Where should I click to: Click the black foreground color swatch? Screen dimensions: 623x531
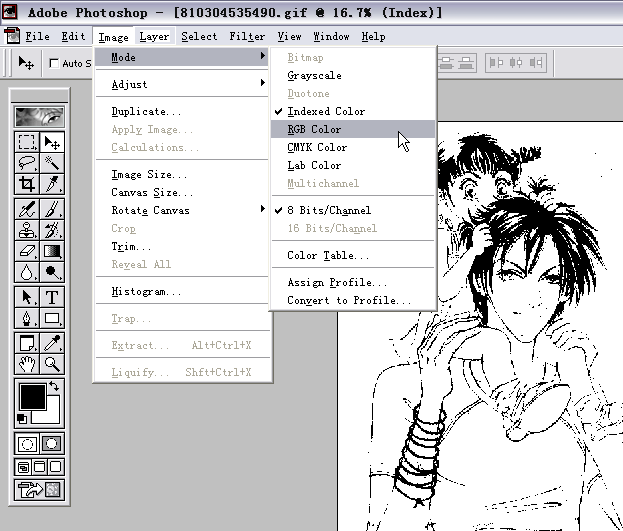pos(33,397)
